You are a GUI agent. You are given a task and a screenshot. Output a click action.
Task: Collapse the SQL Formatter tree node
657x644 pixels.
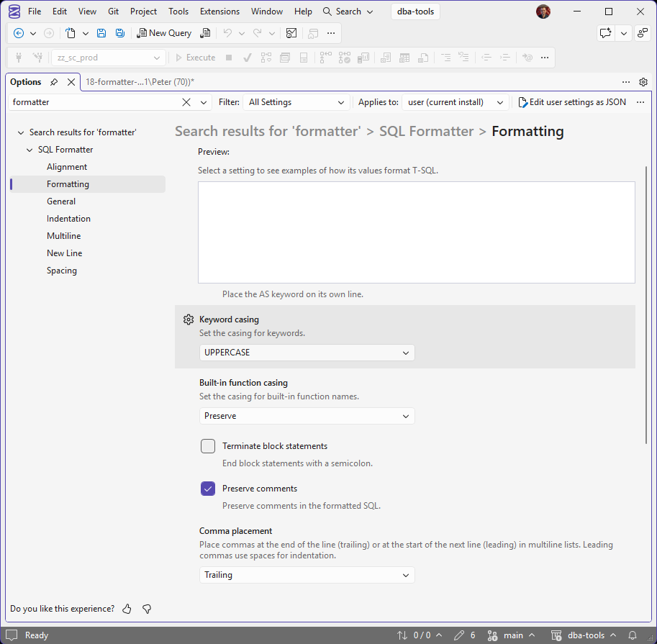(30, 150)
